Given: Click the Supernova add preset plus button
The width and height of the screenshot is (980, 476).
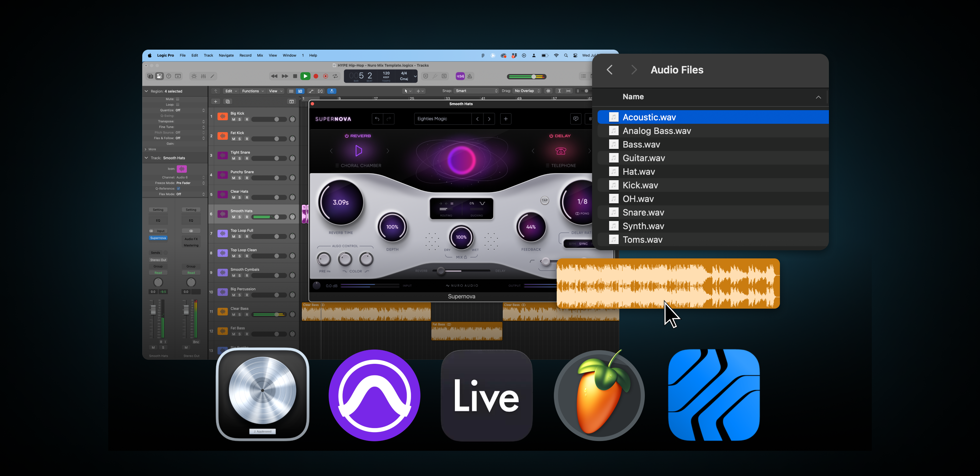Looking at the screenshot, I should (x=506, y=119).
